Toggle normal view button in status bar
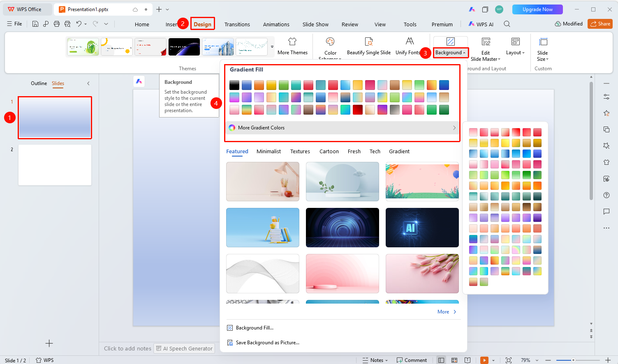The image size is (618, 364). tap(441, 360)
